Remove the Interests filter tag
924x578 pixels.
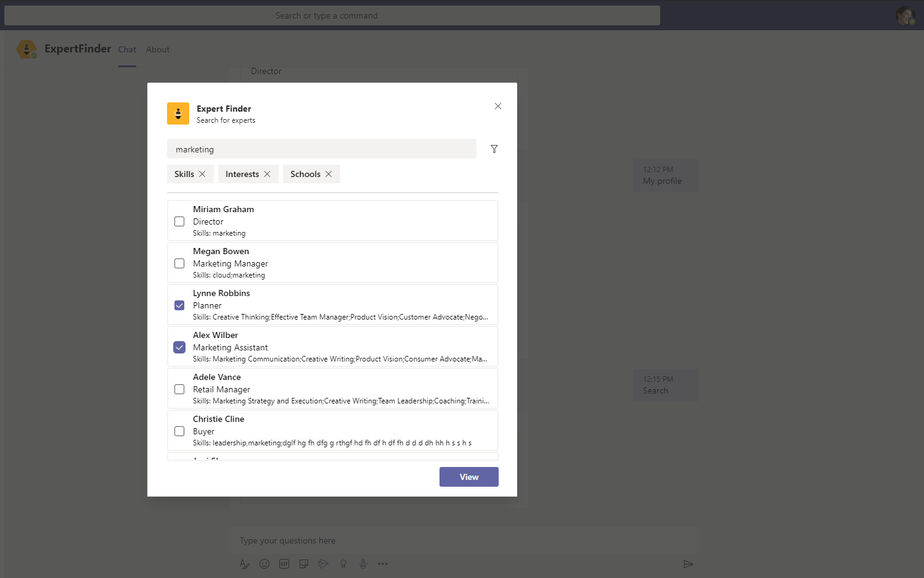click(267, 174)
